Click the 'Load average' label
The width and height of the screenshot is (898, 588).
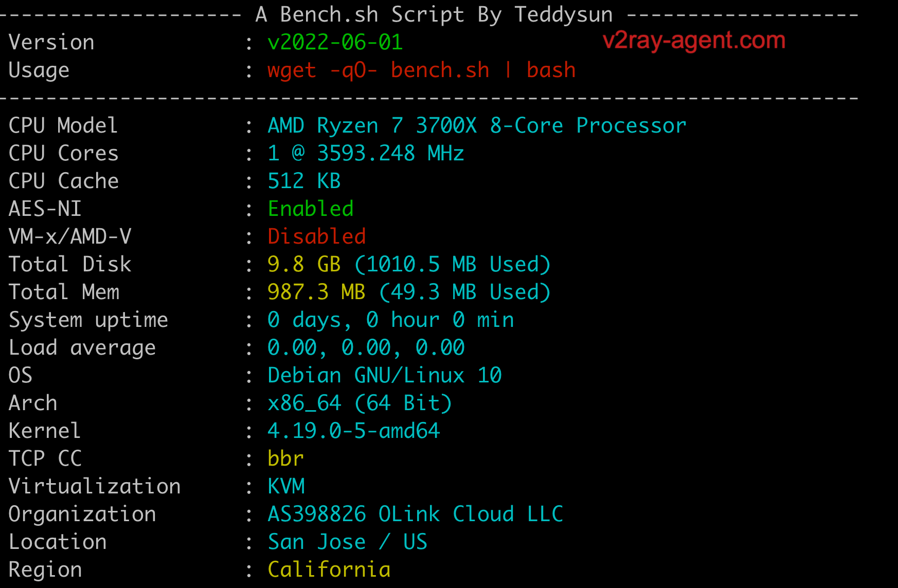(82, 348)
